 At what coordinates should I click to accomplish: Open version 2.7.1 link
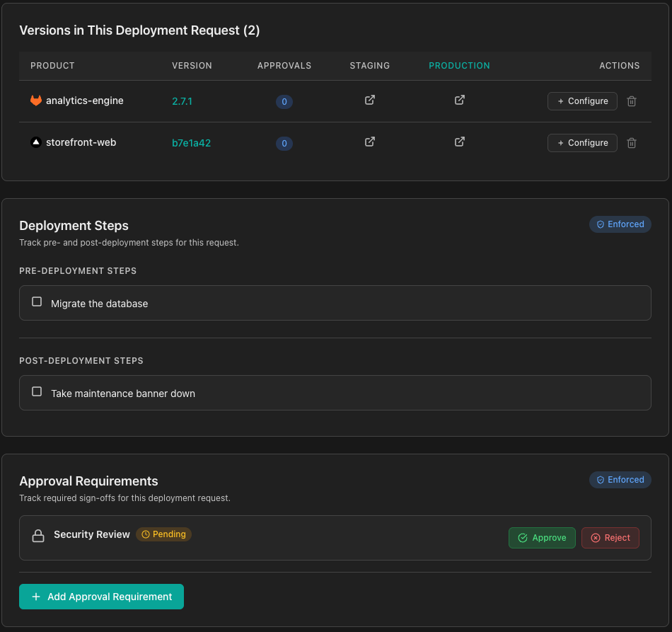182,101
